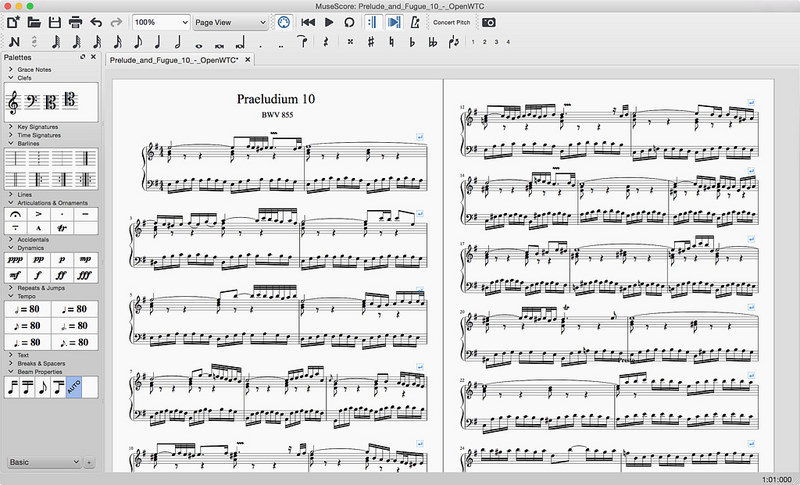800x485 pixels.
Task: Toggle note input mode with N icon
Action: pyautogui.click(x=14, y=42)
